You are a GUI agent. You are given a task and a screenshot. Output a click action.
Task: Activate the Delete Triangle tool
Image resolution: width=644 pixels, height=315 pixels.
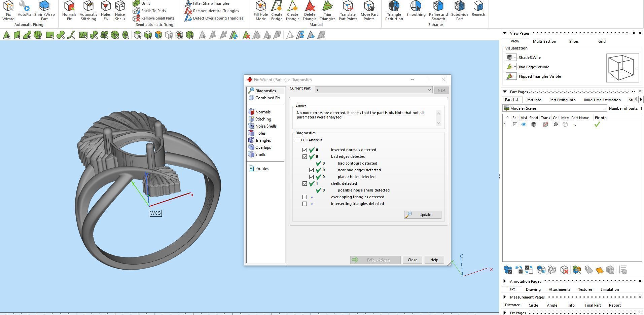[x=310, y=10]
